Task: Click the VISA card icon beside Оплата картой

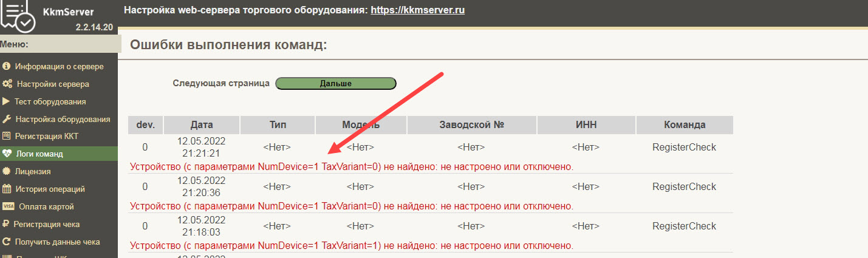Action: point(8,206)
